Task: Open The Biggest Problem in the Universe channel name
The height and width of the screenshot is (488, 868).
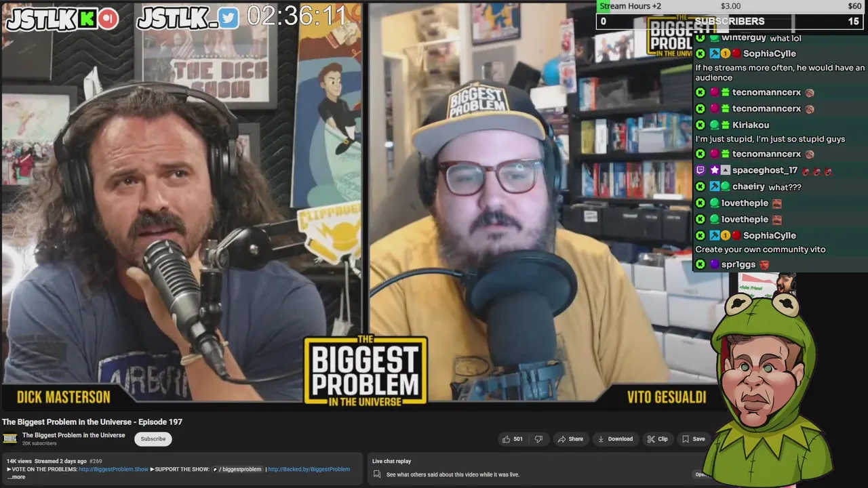Action: click(x=73, y=435)
